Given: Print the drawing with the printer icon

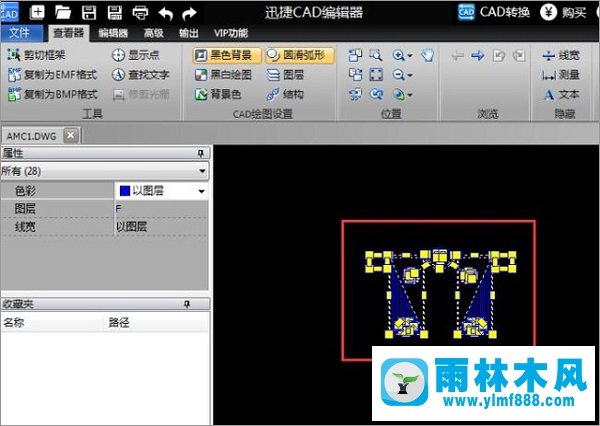Looking at the screenshot, I should [140, 13].
